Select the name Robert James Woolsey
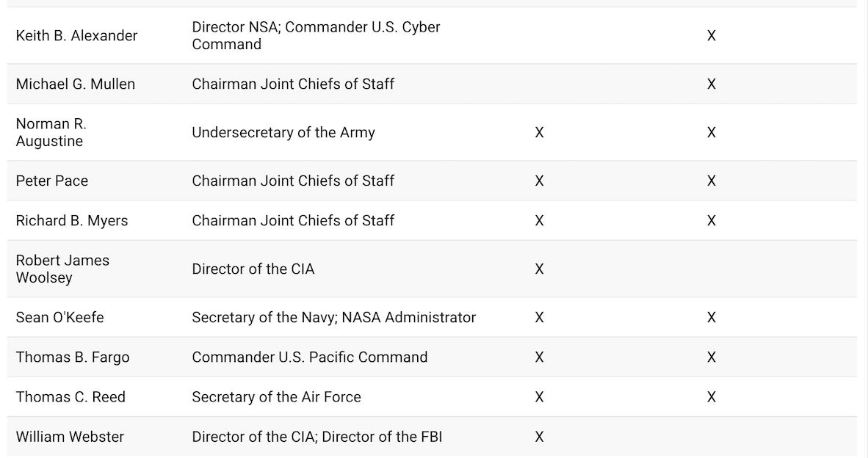This screenshot has height=458, width=868. point(62,269)
